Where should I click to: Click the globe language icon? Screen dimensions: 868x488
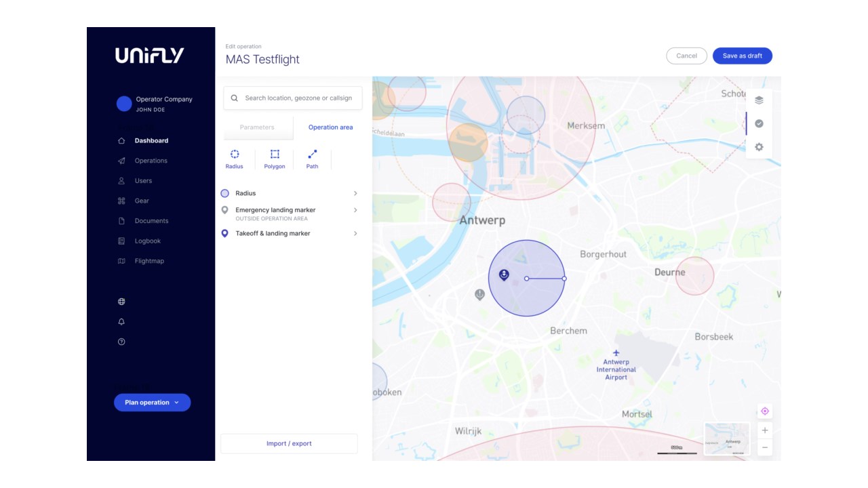(121, 302)
